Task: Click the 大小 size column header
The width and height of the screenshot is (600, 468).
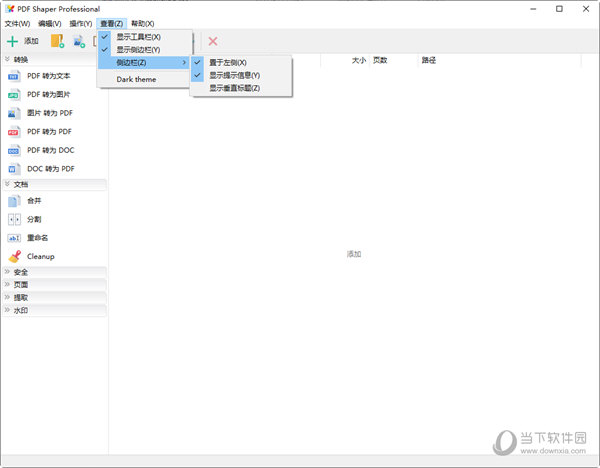Action: (359, 60)
